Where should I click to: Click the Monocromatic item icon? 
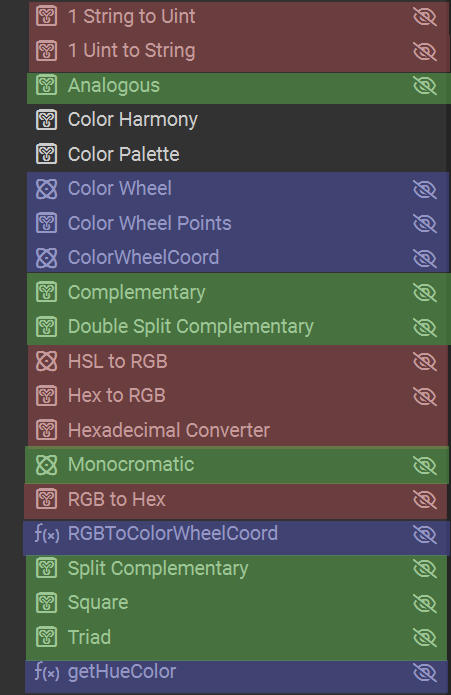coord(47,465)
